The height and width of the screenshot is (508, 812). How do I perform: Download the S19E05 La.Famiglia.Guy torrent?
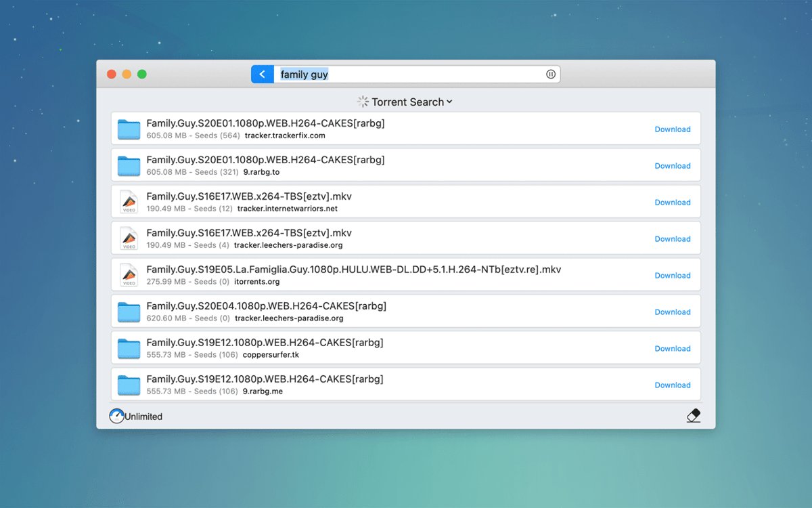click(672, 276)
